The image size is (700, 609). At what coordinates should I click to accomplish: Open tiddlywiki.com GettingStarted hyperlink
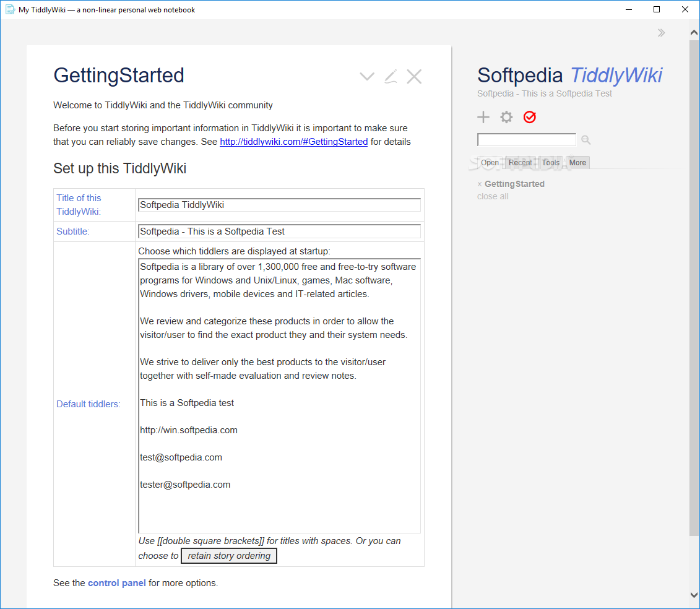click(x=294, y=142)
